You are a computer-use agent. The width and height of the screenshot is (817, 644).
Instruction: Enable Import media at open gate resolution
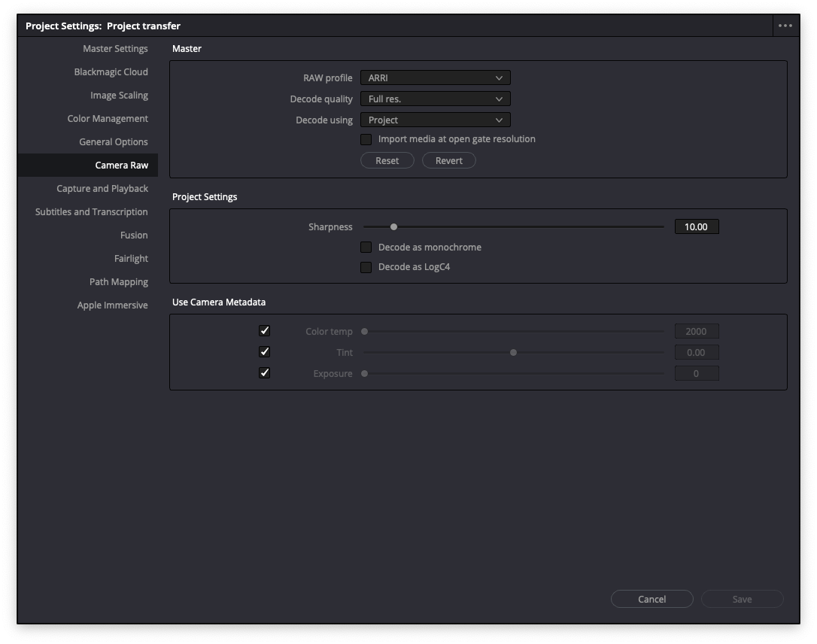tap(366, 139)
